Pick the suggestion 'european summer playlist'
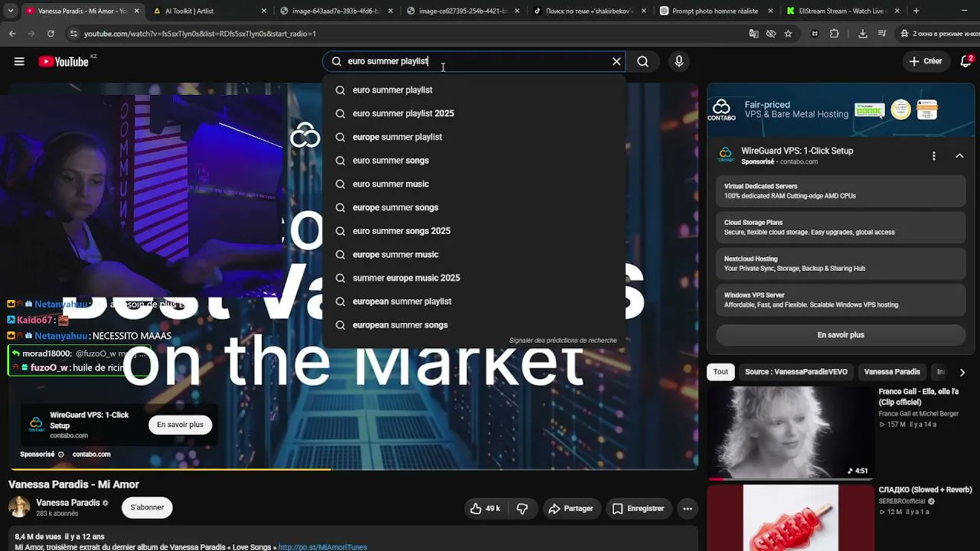980x551 pixels. [x=474, y=302]
